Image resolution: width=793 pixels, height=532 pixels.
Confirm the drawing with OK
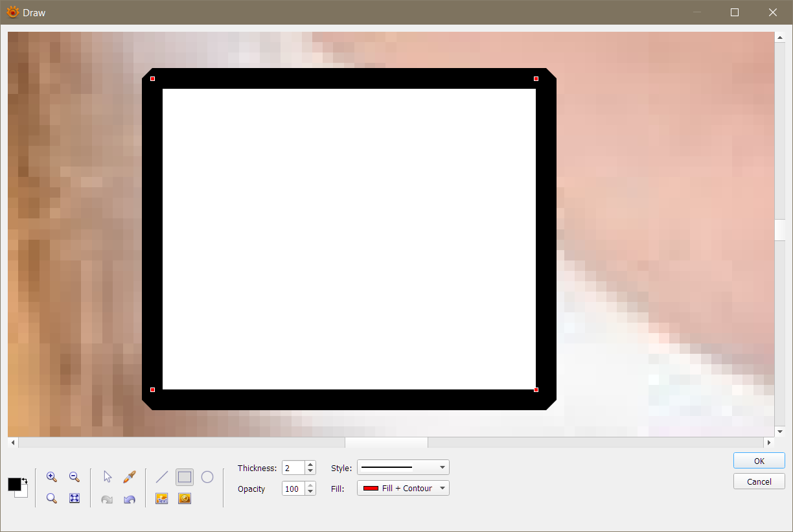point(759,461)
